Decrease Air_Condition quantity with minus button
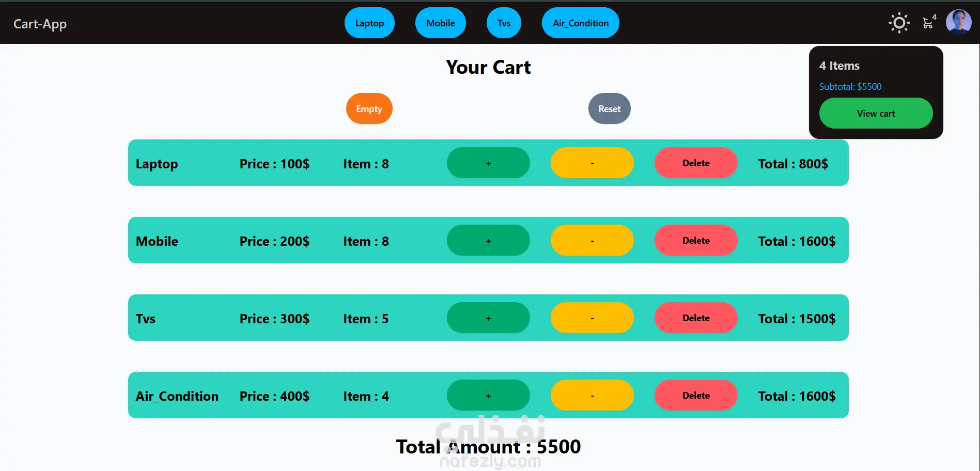Image resolution: width=980 pixels, height=471 pixels. click(592, 396)
